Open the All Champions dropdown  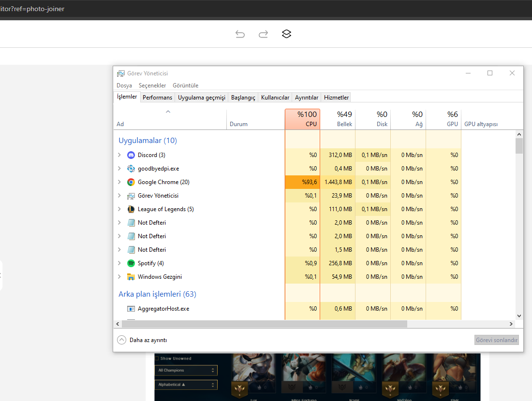click(186, 370)
